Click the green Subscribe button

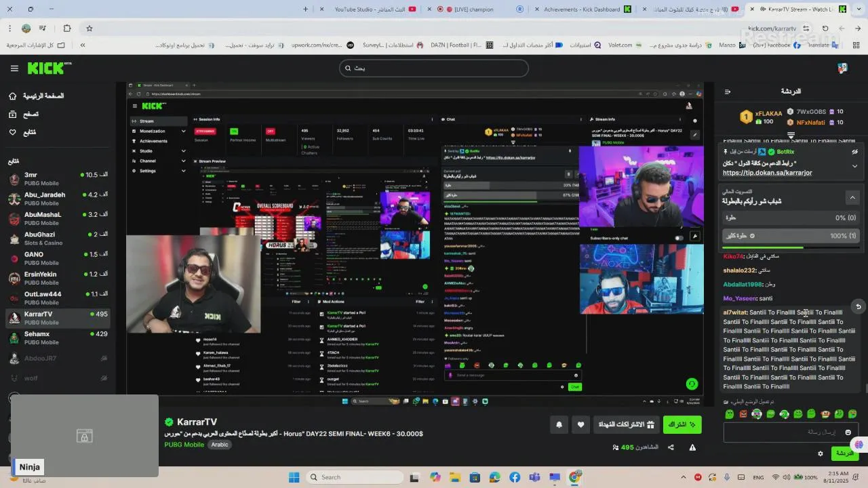(x=682, y=425)
